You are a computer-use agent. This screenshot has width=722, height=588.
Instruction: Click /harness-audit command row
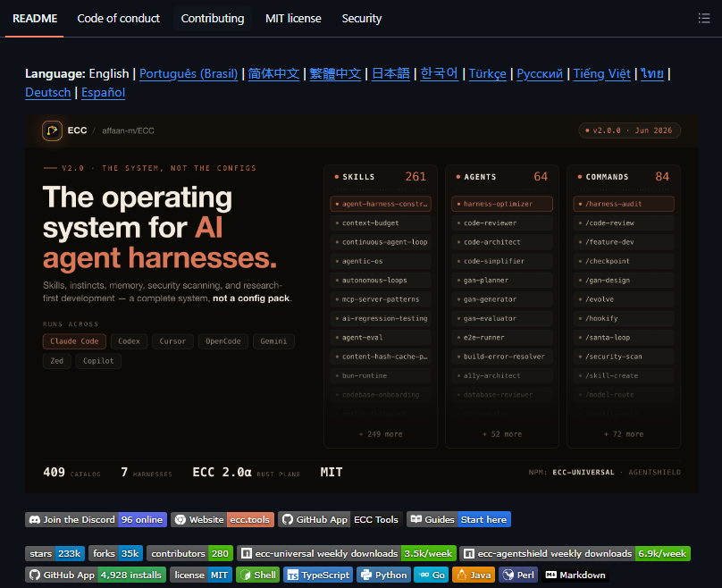pyautogui.click(x=624, y=204)
